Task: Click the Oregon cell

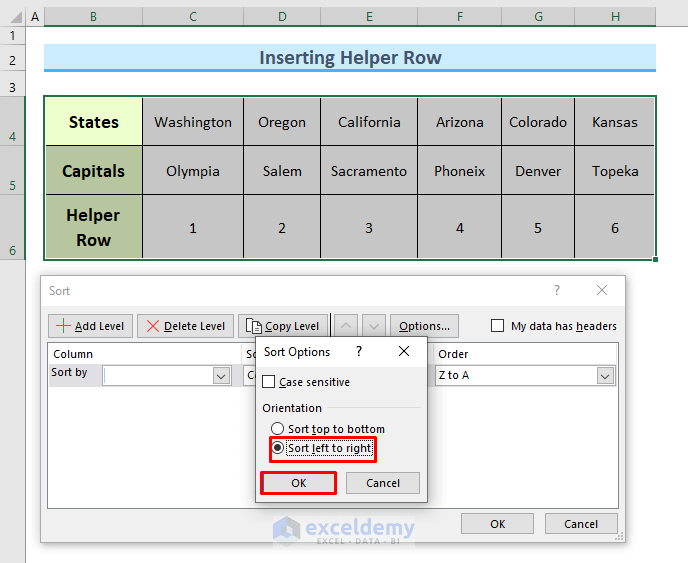Action: pos(282,122)
